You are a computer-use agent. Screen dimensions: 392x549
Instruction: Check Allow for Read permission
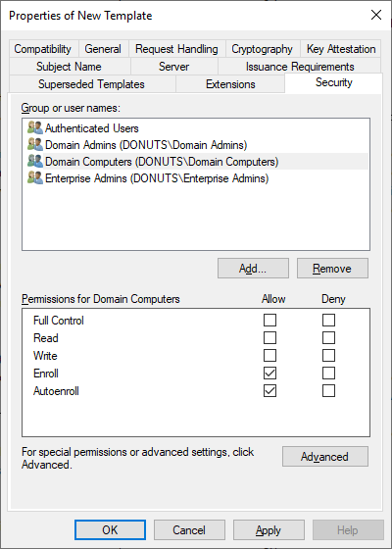tap(269, 338)
